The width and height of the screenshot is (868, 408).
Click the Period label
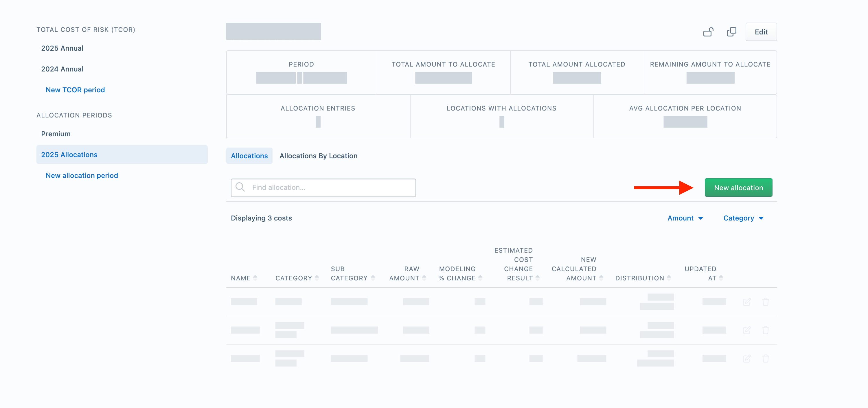pos(301,64)
